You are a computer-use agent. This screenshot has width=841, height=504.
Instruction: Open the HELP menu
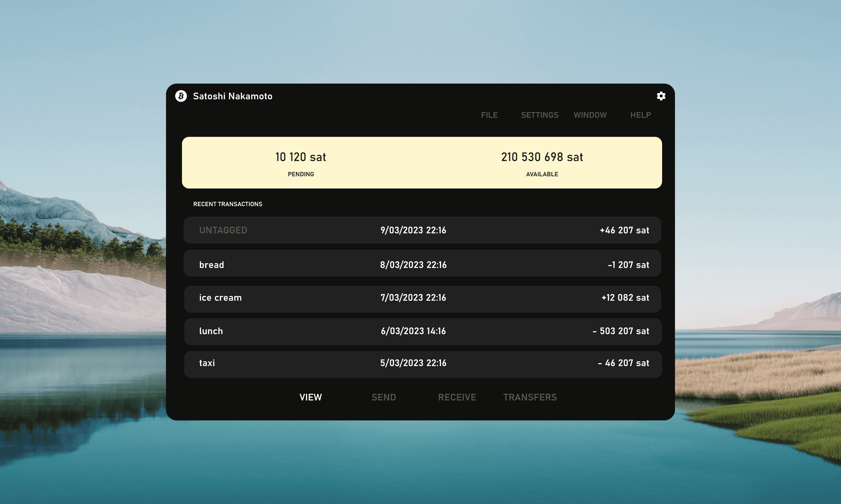(640, 115)
